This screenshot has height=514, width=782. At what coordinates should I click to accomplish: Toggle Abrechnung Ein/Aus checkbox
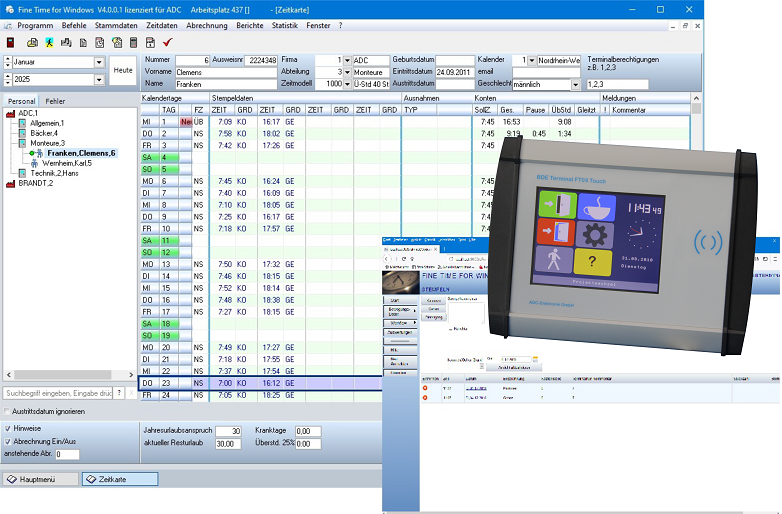click(9, 441)
